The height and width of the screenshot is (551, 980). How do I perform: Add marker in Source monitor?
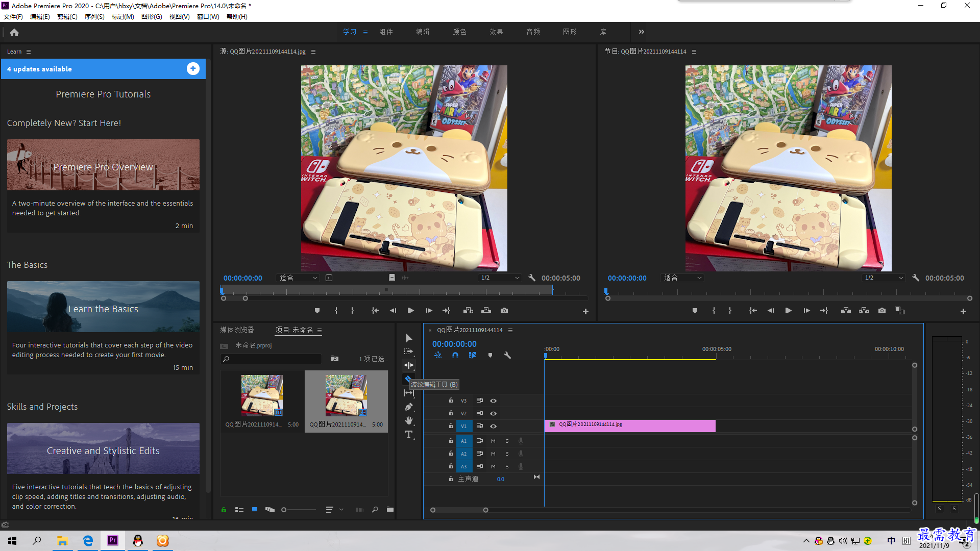(x=317, y=311)
